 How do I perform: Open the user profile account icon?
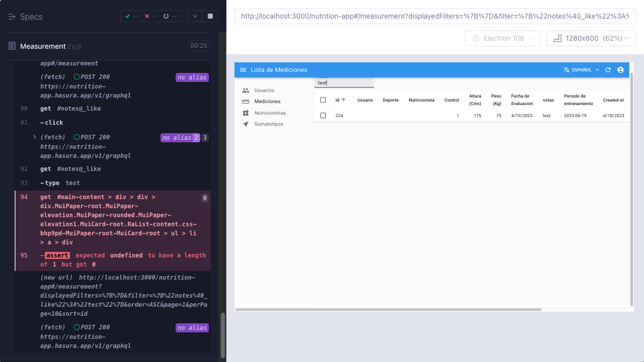click(x=620, y=70)
